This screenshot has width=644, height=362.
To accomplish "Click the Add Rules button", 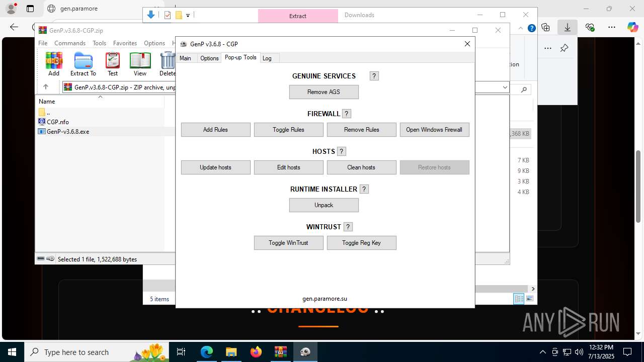I will pyautogui.click(x=216, y=130).
